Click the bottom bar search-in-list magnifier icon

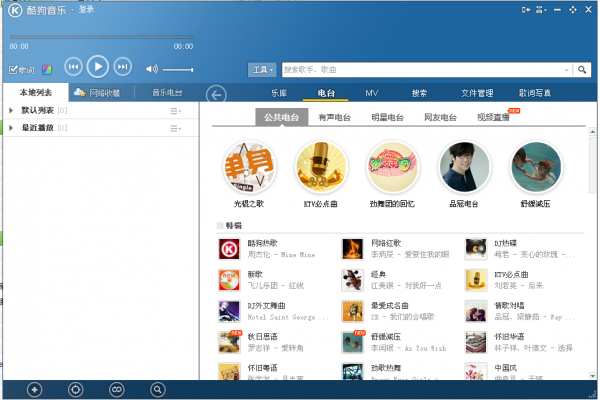[x=158, y=390]
